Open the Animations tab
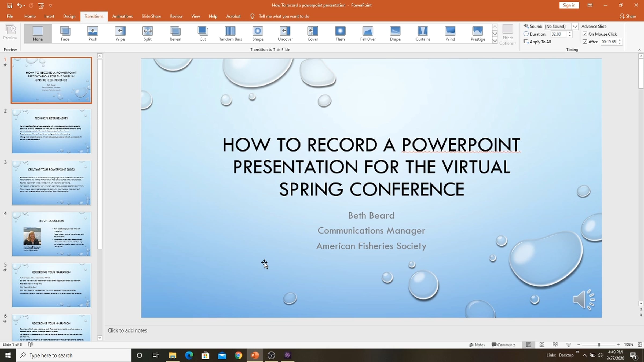The height and width of the screenshot is (362, 644). point(122,16)
